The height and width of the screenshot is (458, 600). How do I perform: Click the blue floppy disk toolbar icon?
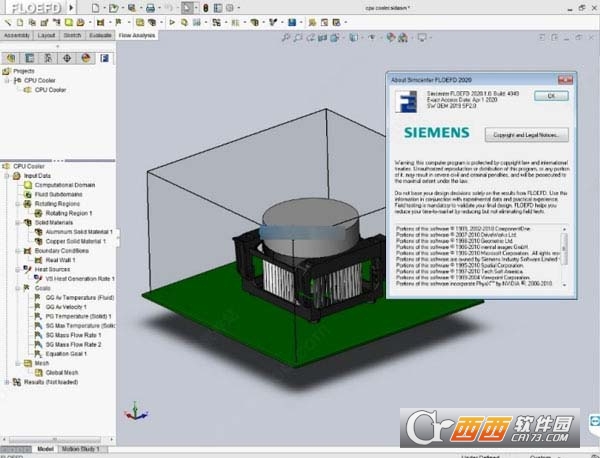click(292, 23)
